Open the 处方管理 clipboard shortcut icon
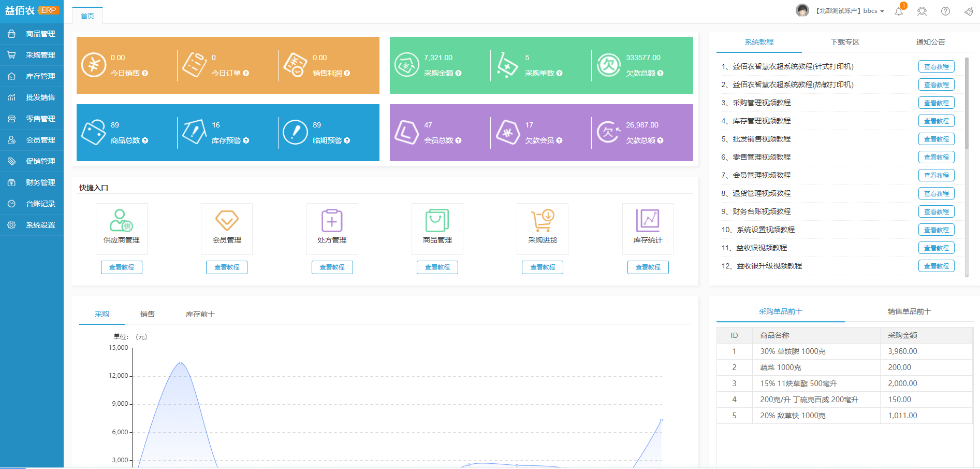This screenshot has width=980, height=469. coord(332,220)
